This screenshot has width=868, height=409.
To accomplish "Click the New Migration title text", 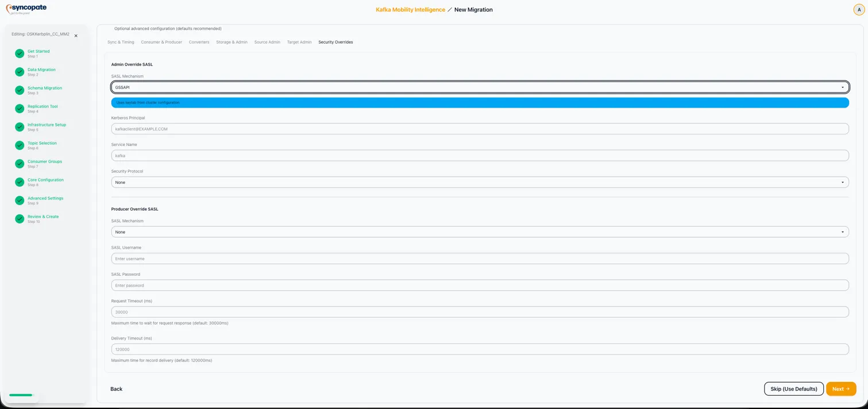I will [473, 10].
